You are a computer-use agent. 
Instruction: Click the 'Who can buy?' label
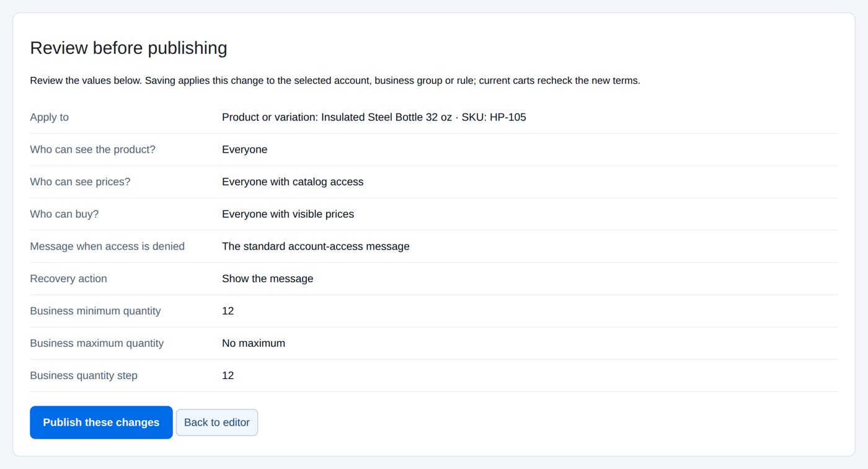pyautogui.click(x=64, y=214)
